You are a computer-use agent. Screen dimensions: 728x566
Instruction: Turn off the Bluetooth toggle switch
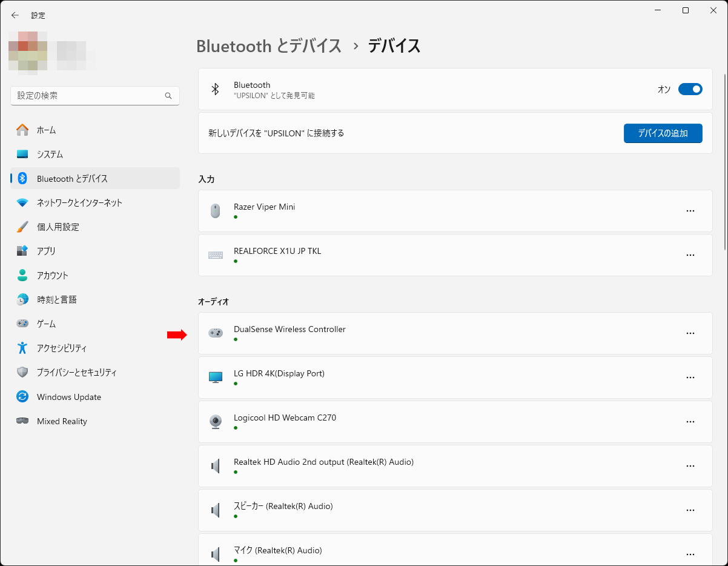pyautogui.click(x=690, y=90)
